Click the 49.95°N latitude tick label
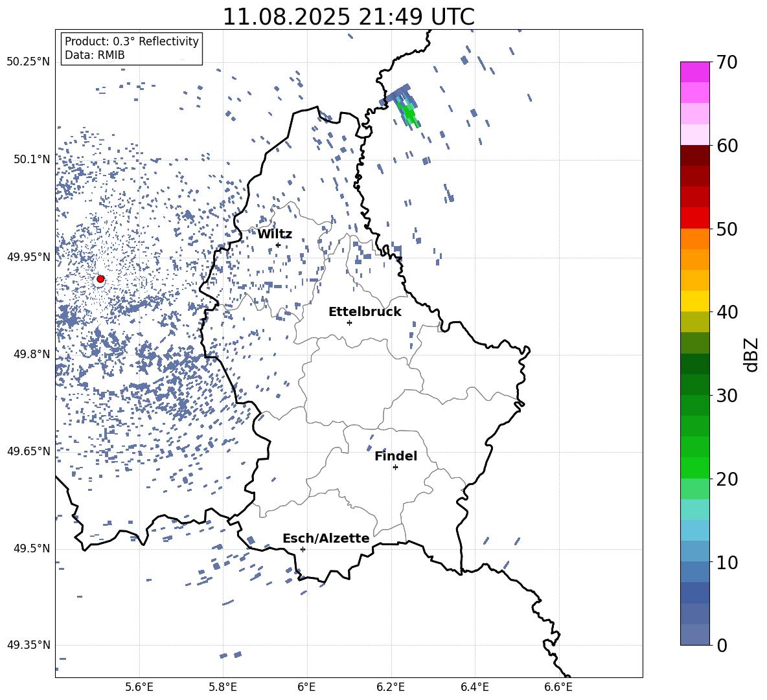This screenshot has height=700, width=767. 29,257
